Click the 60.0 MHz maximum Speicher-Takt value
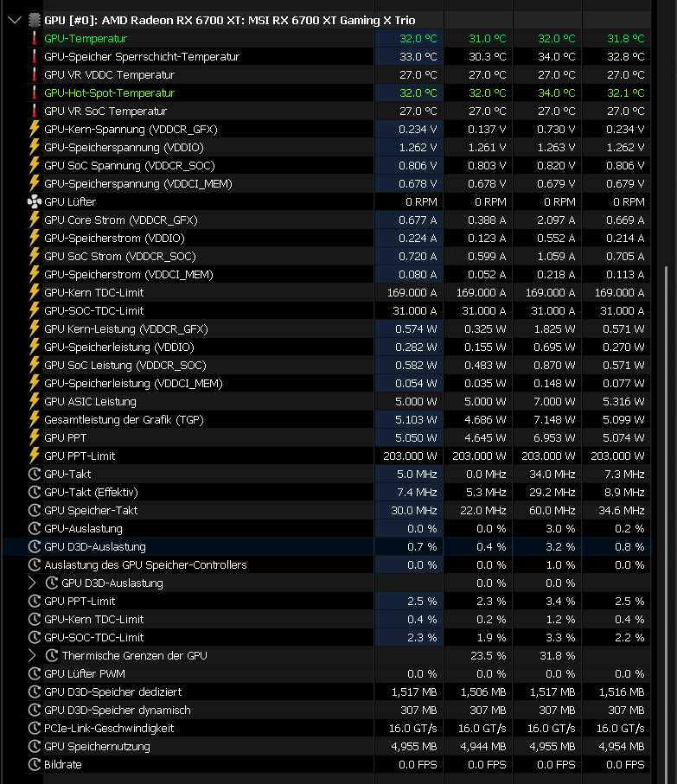 click(x=552, y=511)
